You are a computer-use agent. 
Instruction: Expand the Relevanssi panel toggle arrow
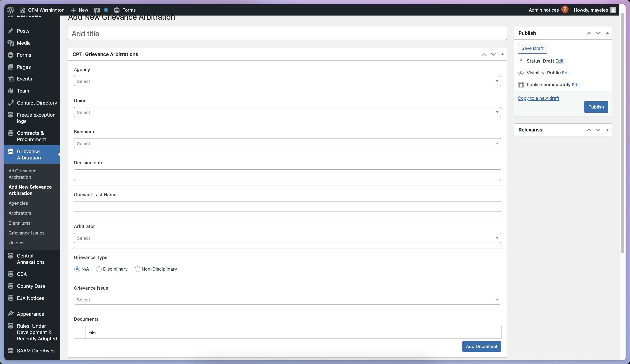(607, 130)
